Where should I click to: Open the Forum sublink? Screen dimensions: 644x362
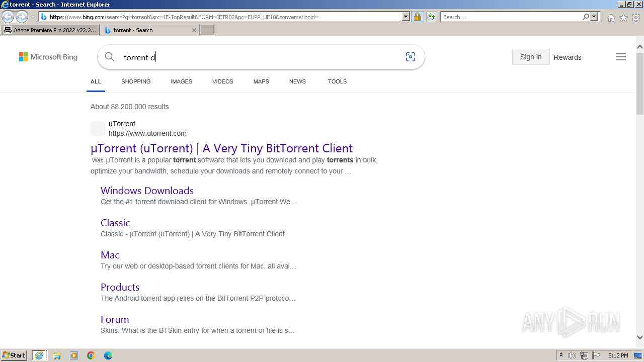[x=115, y=319]
